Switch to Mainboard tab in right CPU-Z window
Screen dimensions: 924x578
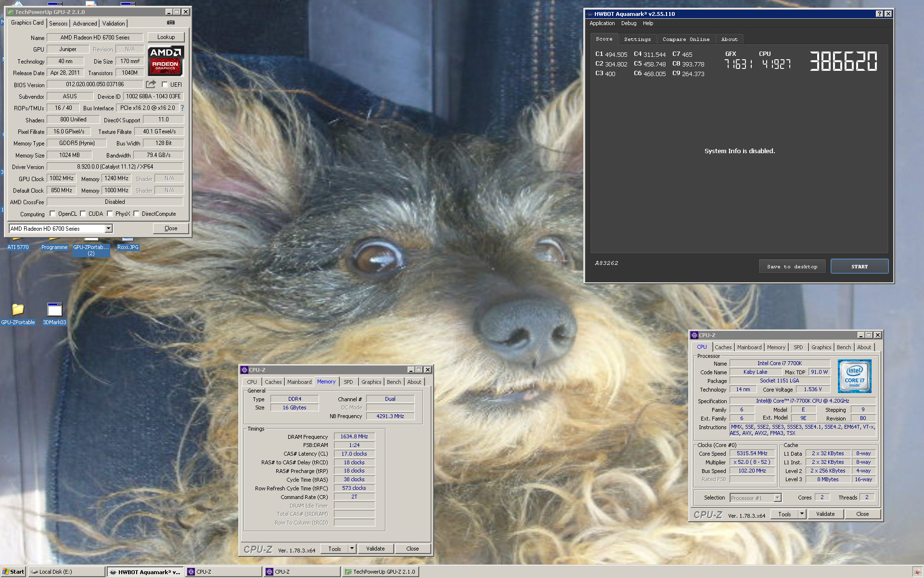749,347
